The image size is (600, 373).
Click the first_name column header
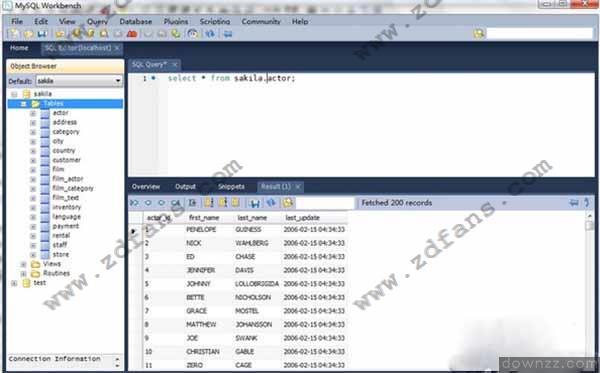pos(204,218)
